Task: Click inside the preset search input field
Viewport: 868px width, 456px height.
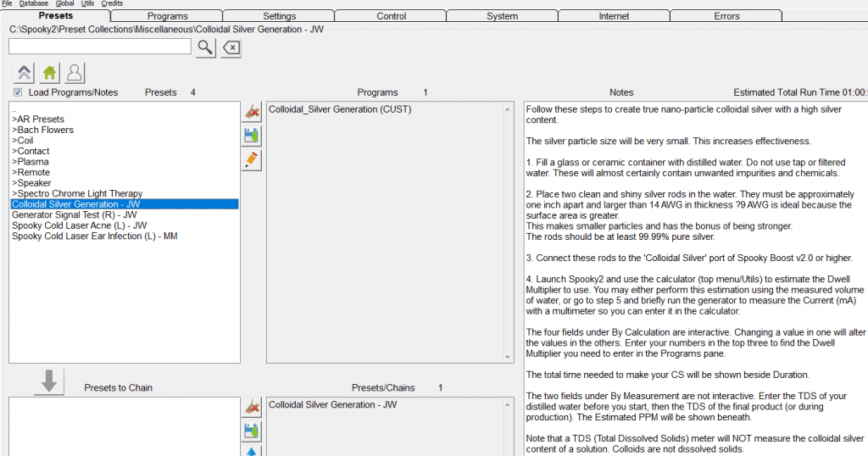Action: (100, 47)
